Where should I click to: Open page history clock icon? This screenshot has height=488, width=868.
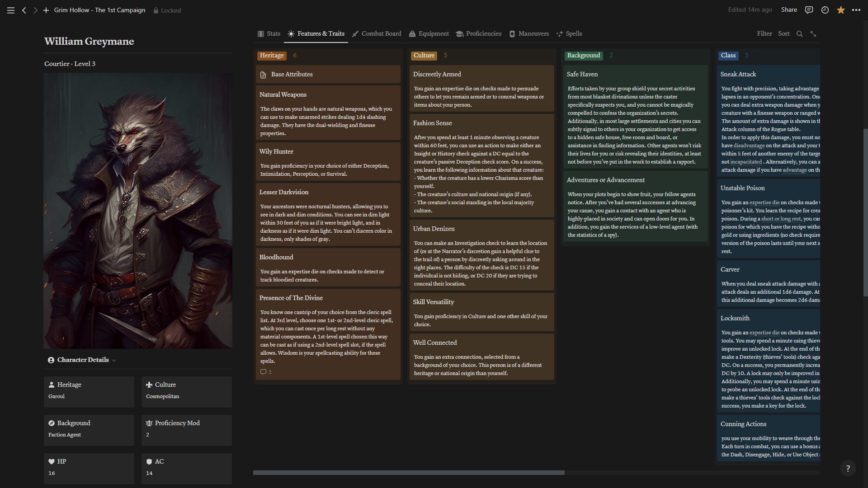click(825, 10)
